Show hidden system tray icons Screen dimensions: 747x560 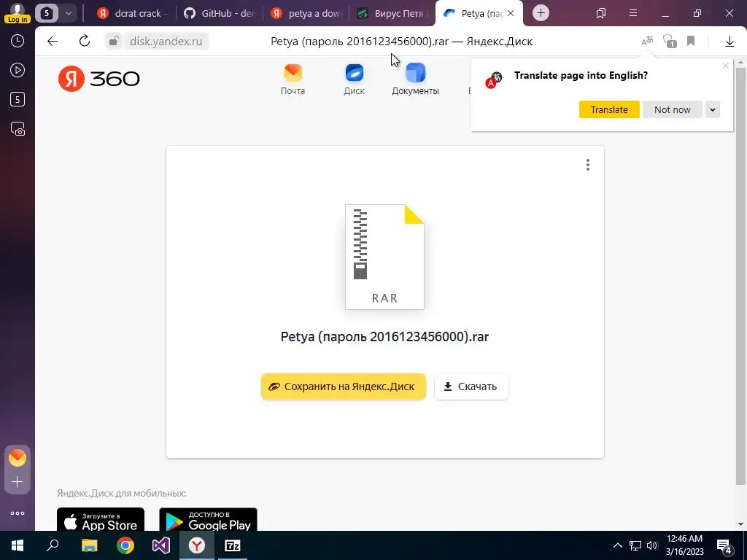tap(617, 545)
